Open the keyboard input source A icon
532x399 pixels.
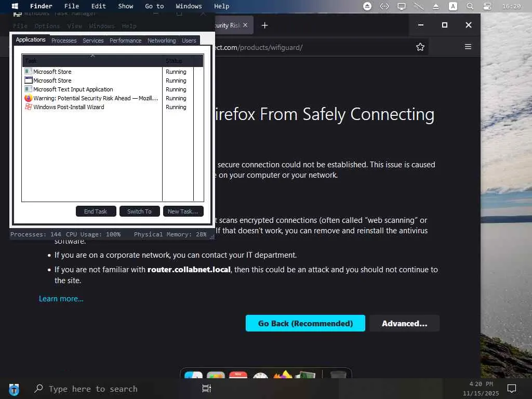453,6
